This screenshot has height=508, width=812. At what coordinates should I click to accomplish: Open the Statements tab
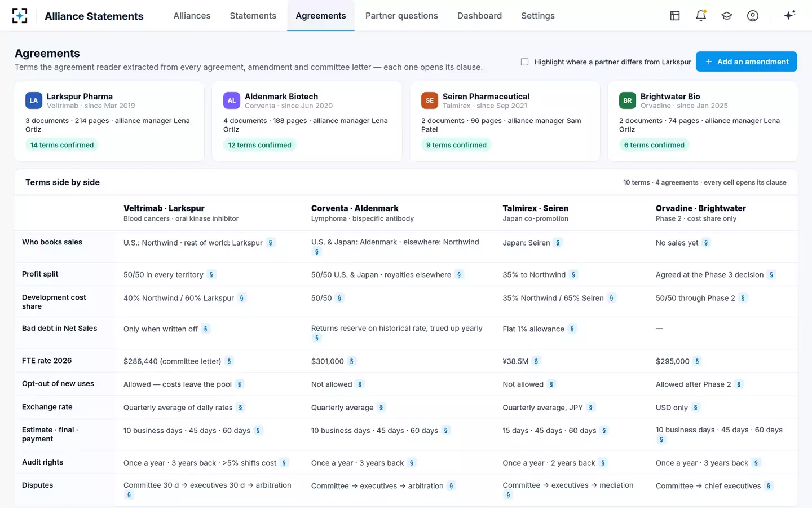tap(253, 16)
